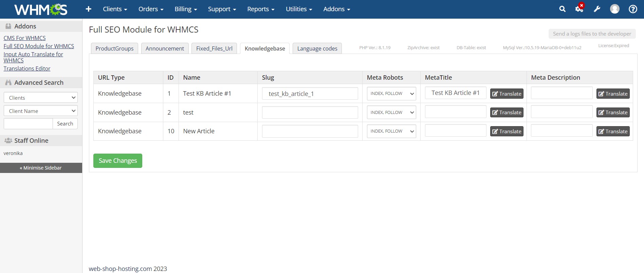Viewport: 644px width, 273px height.
Task: Click the ZipArchive: exist status text
Action: coord(423,47)
